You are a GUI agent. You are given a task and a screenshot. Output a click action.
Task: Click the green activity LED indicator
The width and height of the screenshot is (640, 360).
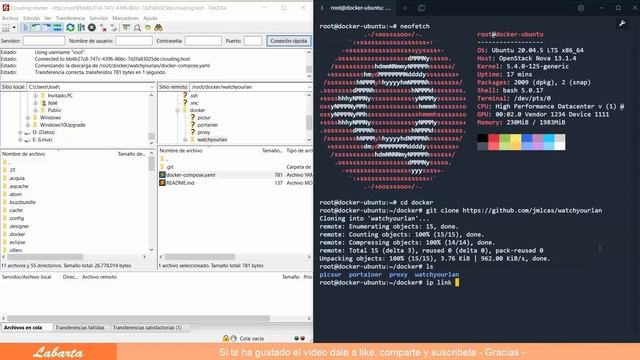(296, 338)
